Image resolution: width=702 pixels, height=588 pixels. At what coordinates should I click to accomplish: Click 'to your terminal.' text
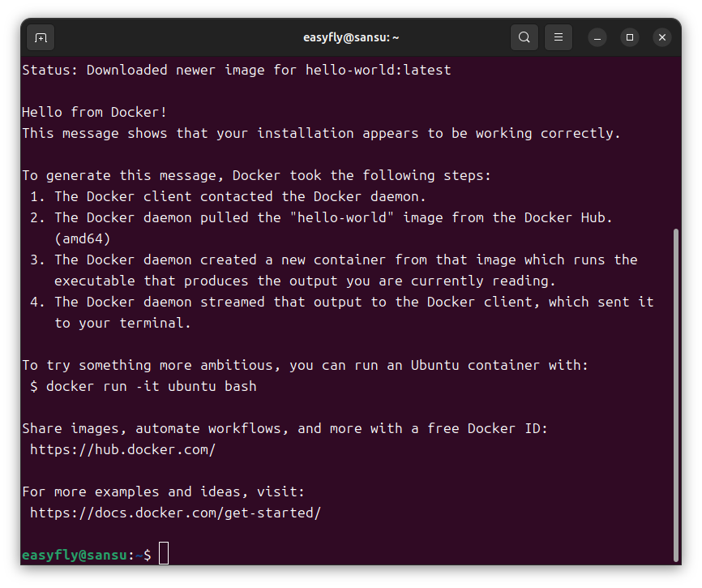[122, 323]
